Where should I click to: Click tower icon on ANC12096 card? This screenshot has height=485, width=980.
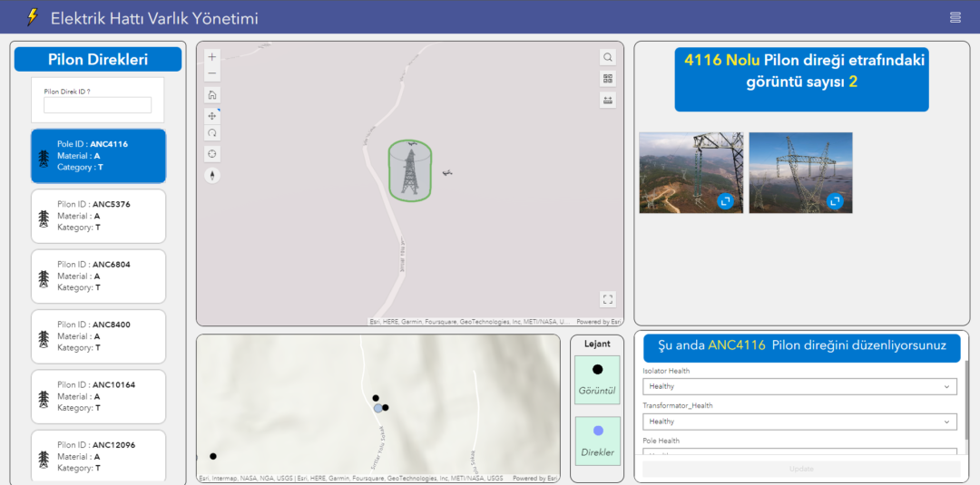coord(44,460)
